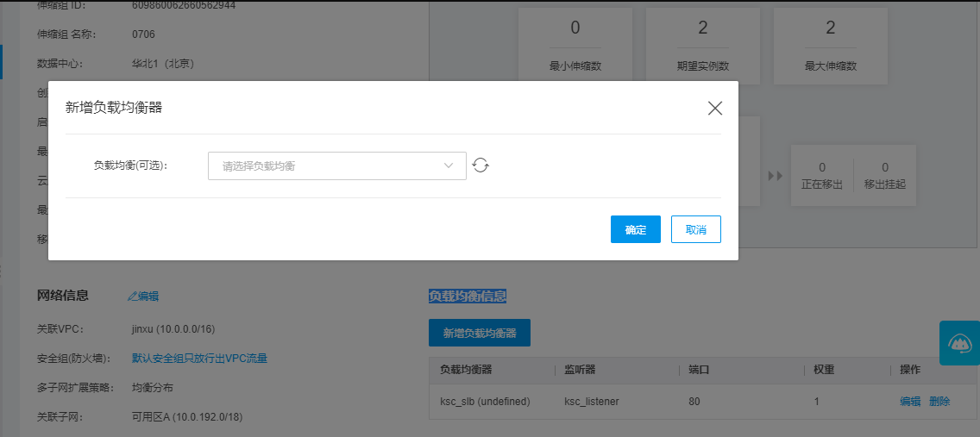Click the ksc_listener table cell
This screenshot has width=980, height=437.
(592, 402)
